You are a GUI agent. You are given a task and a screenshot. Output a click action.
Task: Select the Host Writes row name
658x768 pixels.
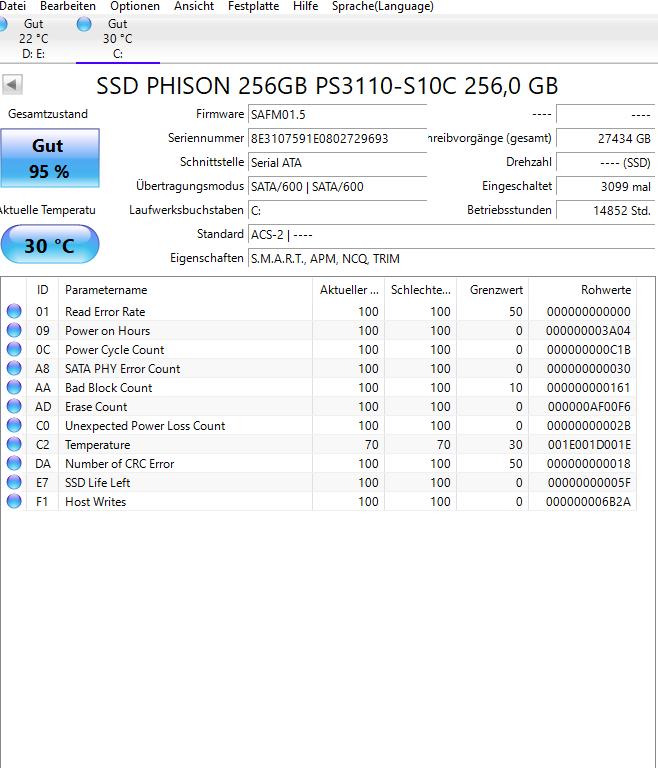pyautogui.click(x=96, y=502)
